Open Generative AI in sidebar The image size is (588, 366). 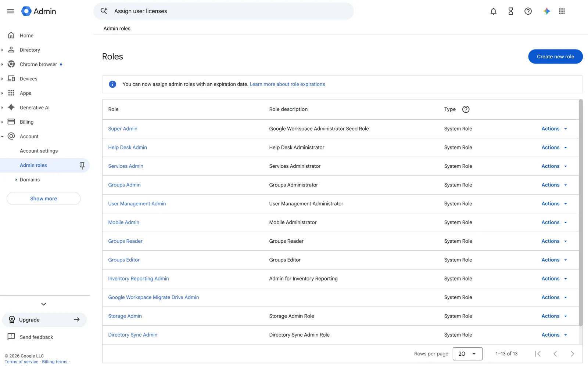35,108
